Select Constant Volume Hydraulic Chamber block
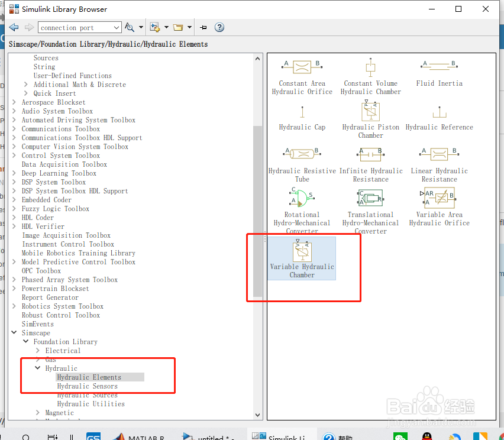The image size is (504, 440). 371,77
